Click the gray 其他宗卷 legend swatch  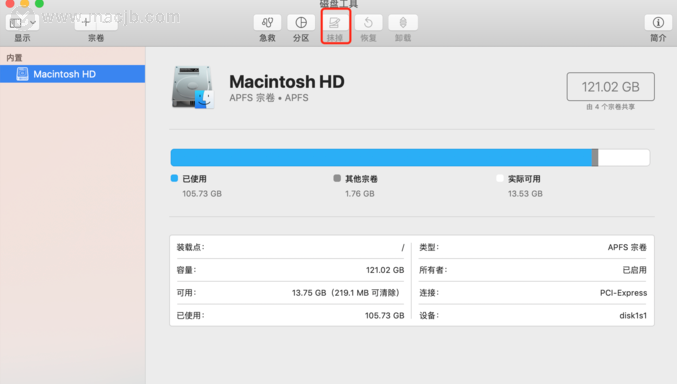337,178
